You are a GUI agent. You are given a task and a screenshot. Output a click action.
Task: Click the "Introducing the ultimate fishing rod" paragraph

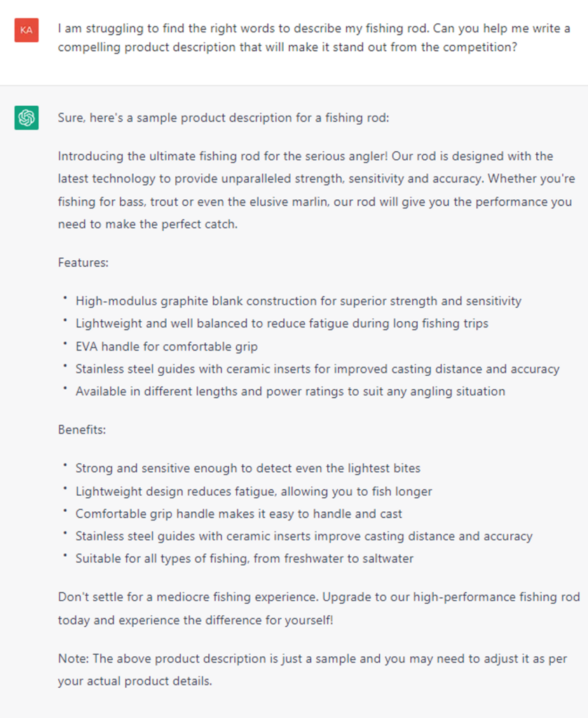point(316,191)
